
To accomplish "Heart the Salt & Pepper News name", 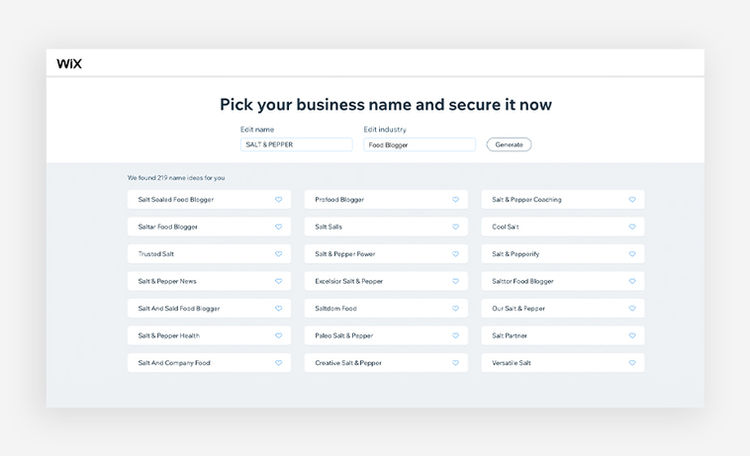I will (x=278, y=281).
